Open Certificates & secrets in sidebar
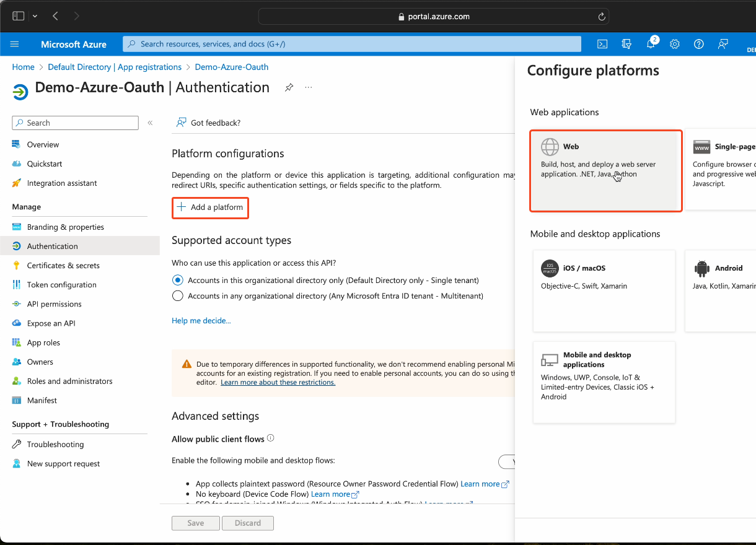 pos(63,266)
